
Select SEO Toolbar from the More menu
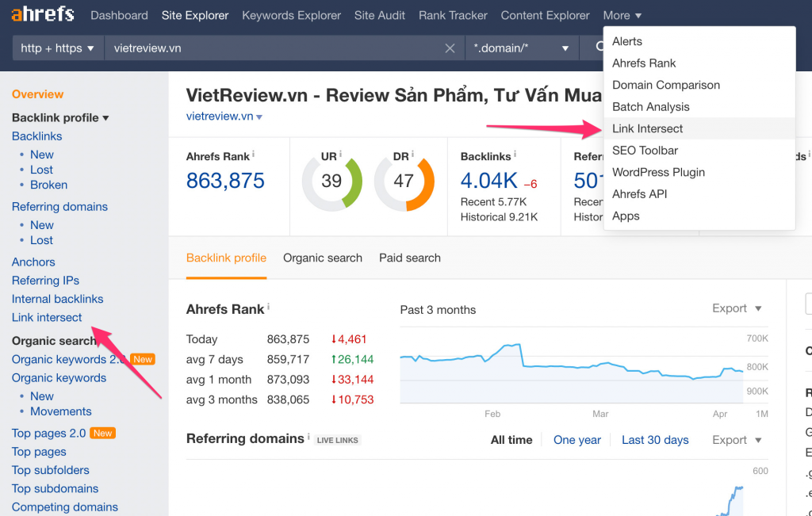699,150
